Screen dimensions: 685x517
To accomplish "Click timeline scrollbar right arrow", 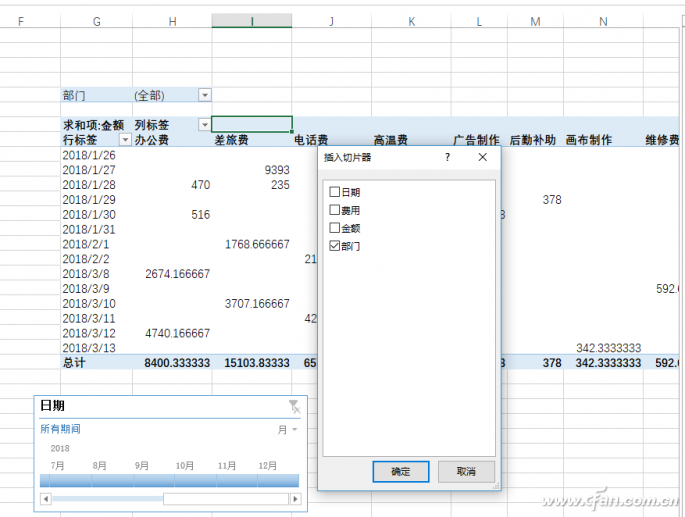I will (296, 499).
